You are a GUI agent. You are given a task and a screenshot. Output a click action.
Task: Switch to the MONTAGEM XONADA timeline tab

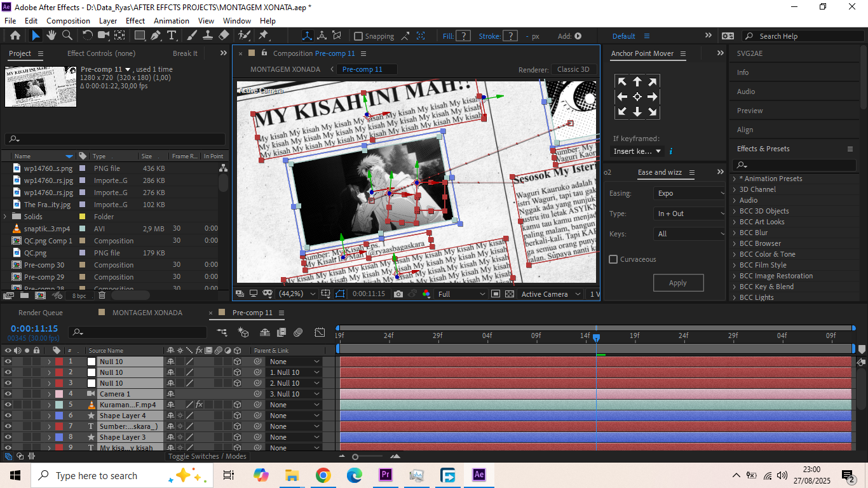(147, 313)
